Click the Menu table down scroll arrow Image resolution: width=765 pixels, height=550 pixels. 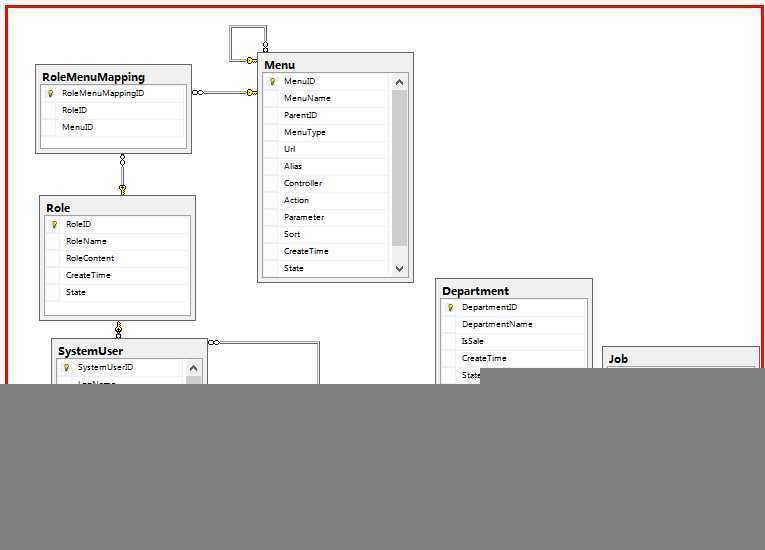coord(400,268)
